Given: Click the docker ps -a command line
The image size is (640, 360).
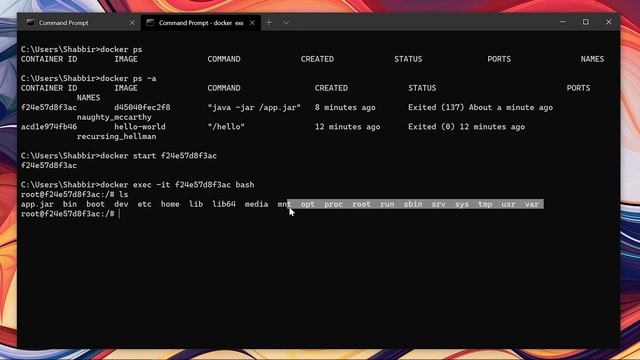Looking at the screenshot, I should [89, 78].
